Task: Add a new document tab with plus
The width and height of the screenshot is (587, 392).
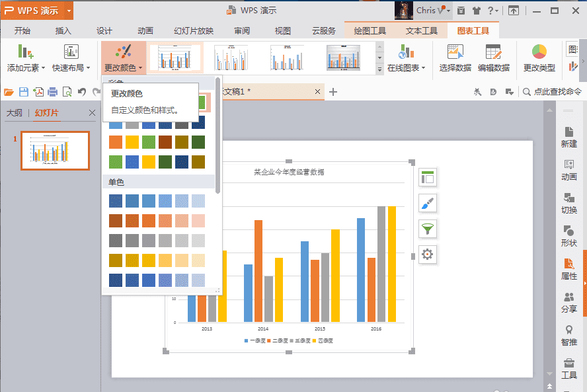Action: 333,92
